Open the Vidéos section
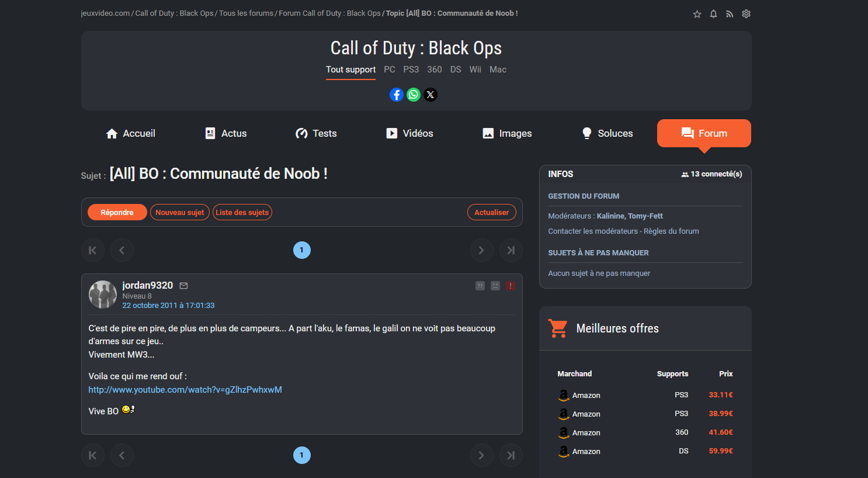The image size is (868, 478). [x=409, y=133]
